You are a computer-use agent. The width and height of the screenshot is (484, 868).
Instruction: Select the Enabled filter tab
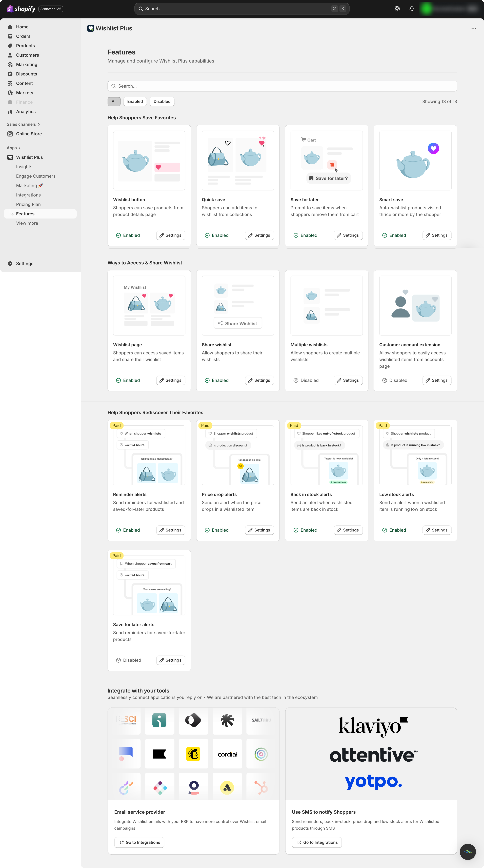click(135, 101)
